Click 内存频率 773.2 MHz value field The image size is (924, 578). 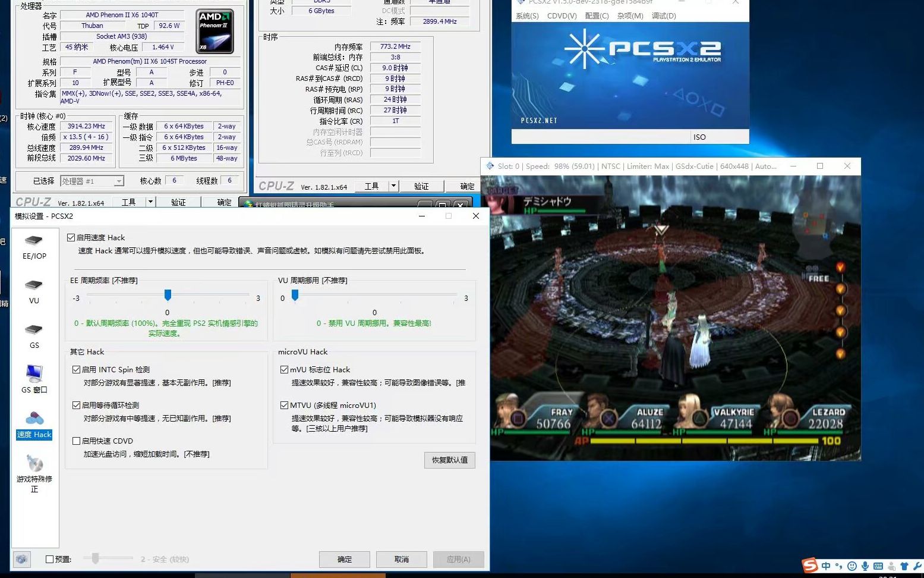tap(395, 46)
